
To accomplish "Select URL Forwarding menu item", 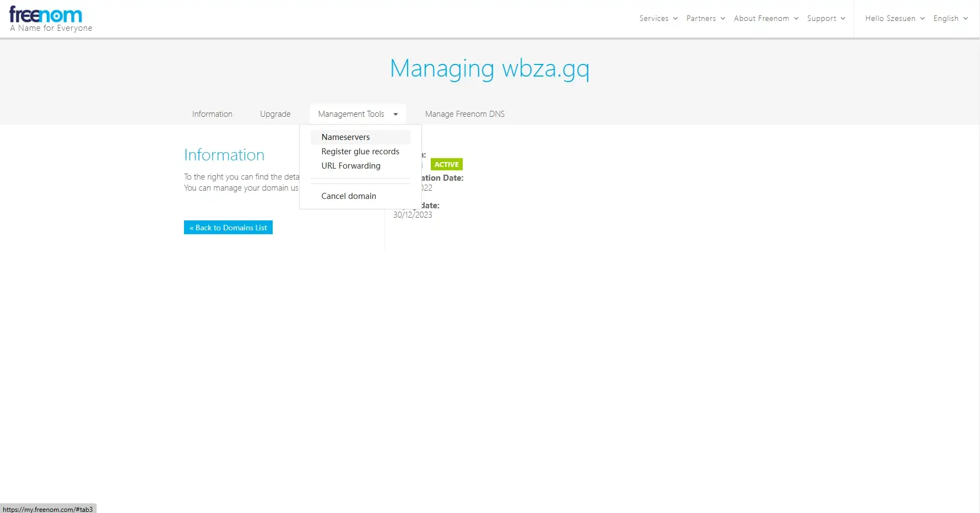I will [351, 166].
